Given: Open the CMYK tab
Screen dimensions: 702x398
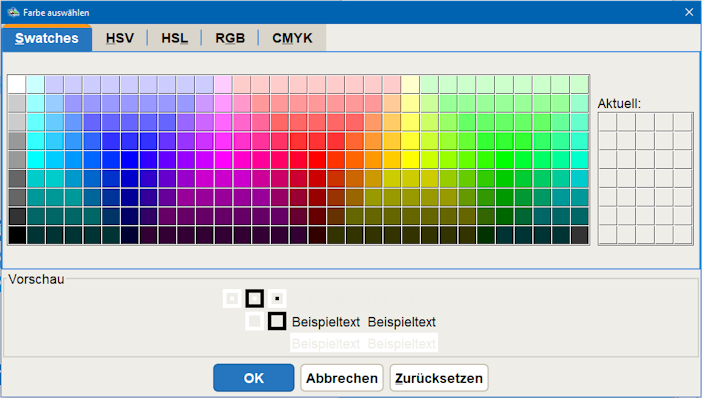Looking at the screenshot, I should (292, 38).
